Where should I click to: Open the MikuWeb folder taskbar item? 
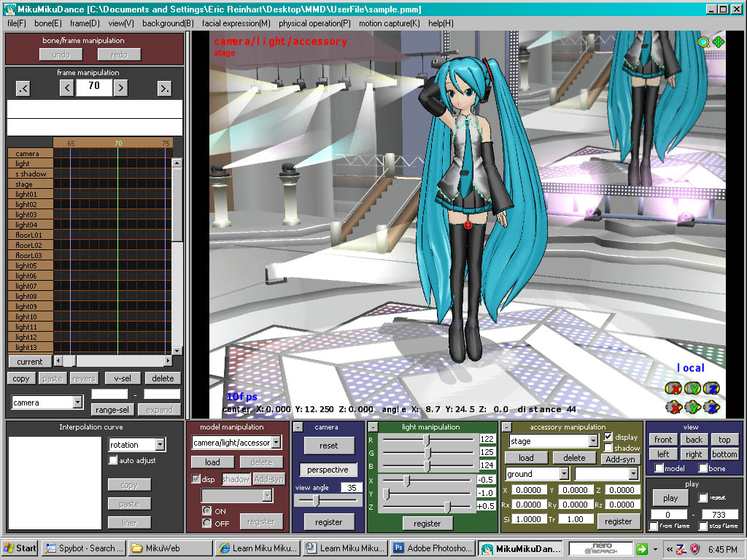170,548
